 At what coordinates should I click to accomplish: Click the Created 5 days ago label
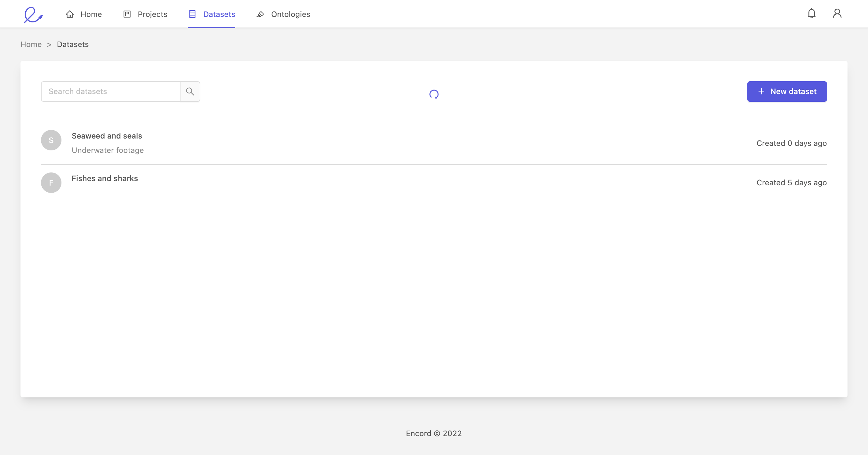pos(792,182)
